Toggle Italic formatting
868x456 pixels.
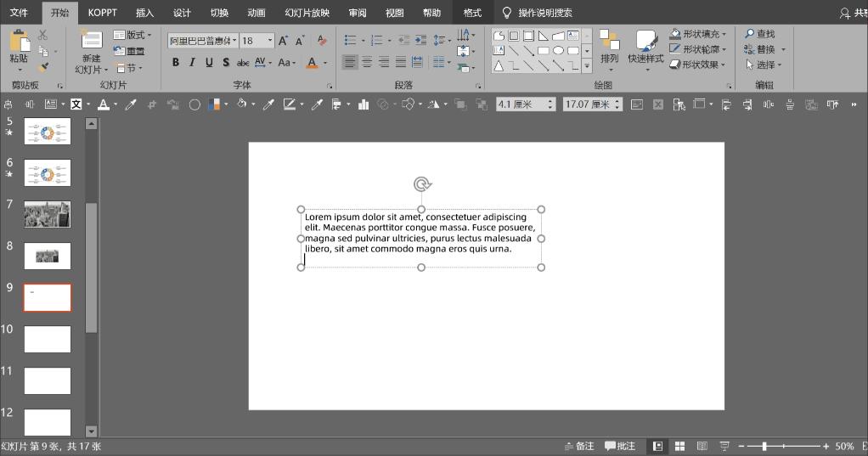pyautogui.click(x=192, y=63)
